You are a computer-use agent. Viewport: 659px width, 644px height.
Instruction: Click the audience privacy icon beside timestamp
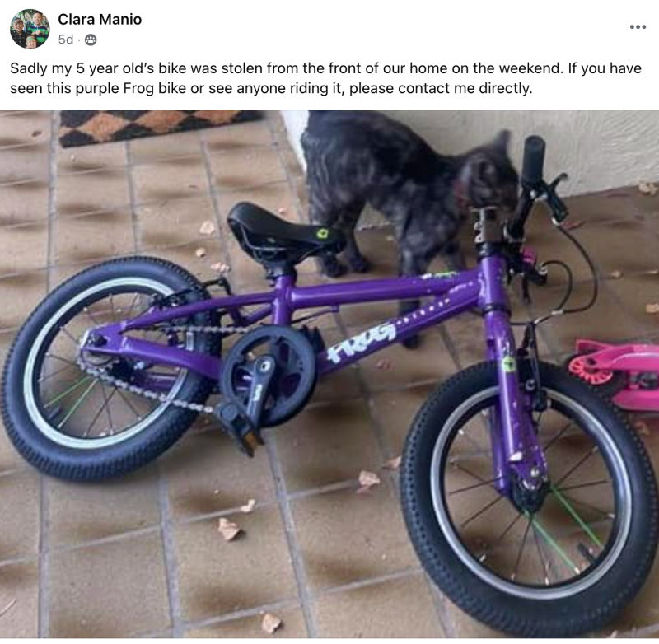tap(91, 40)
